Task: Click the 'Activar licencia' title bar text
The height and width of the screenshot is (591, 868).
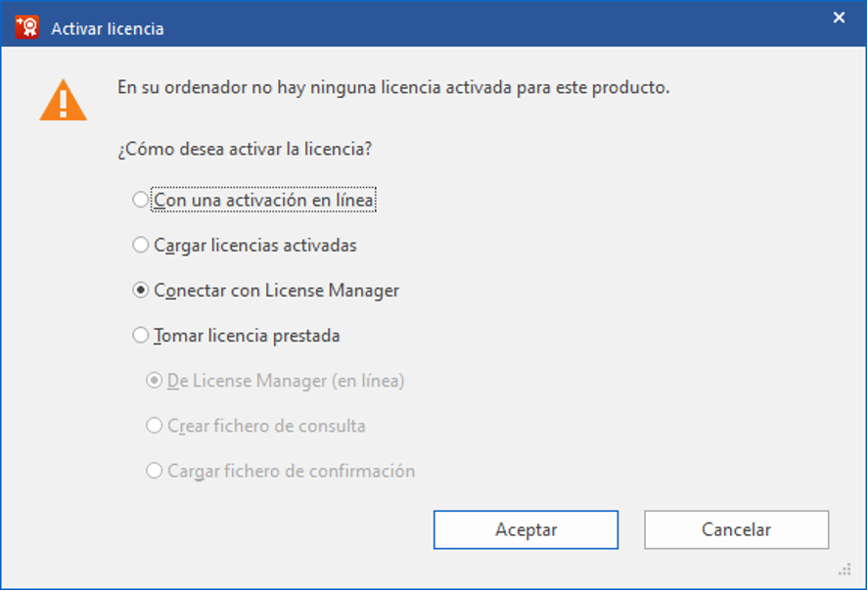Action: tap(107, 28)
